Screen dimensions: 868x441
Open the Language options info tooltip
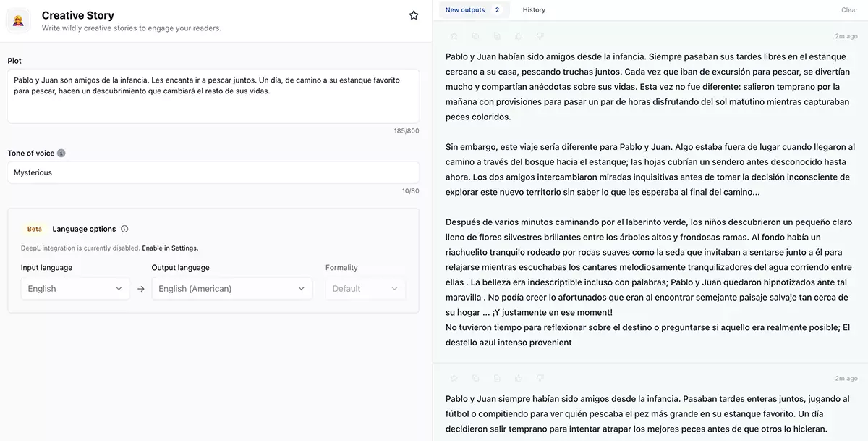[x=124, y=229]
